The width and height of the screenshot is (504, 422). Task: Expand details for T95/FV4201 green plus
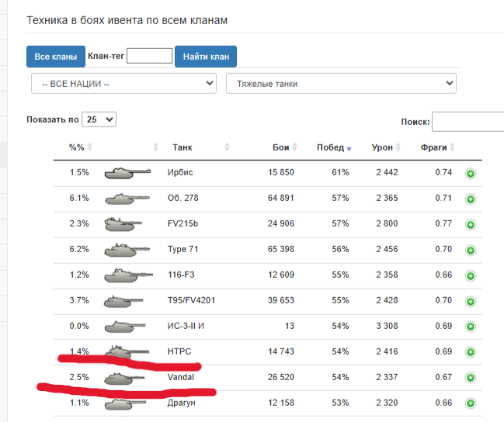coord(471,302)
